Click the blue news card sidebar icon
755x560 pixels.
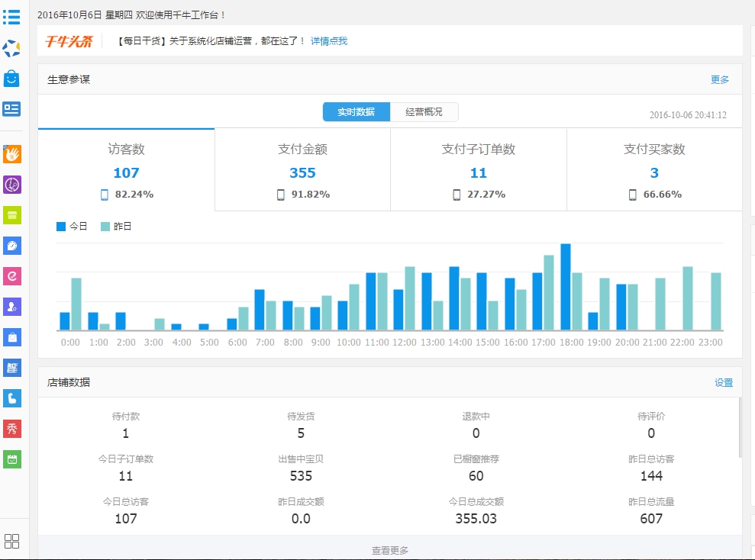pos(11,109)
